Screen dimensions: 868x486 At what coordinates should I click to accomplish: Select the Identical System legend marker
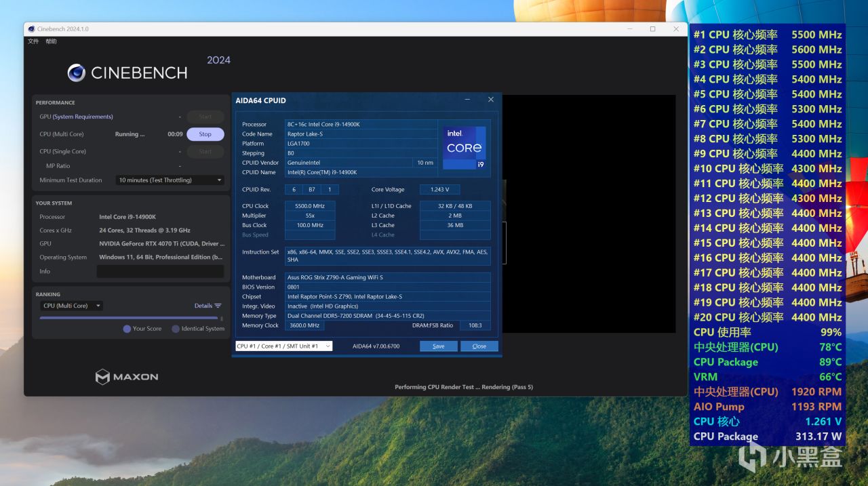(x=176, y=329)
